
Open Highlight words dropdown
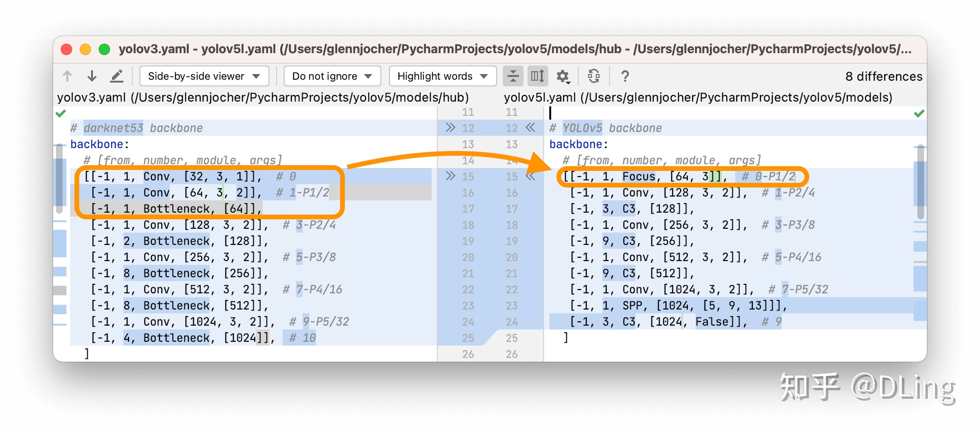pyautogui.click(x=443, y=76)
